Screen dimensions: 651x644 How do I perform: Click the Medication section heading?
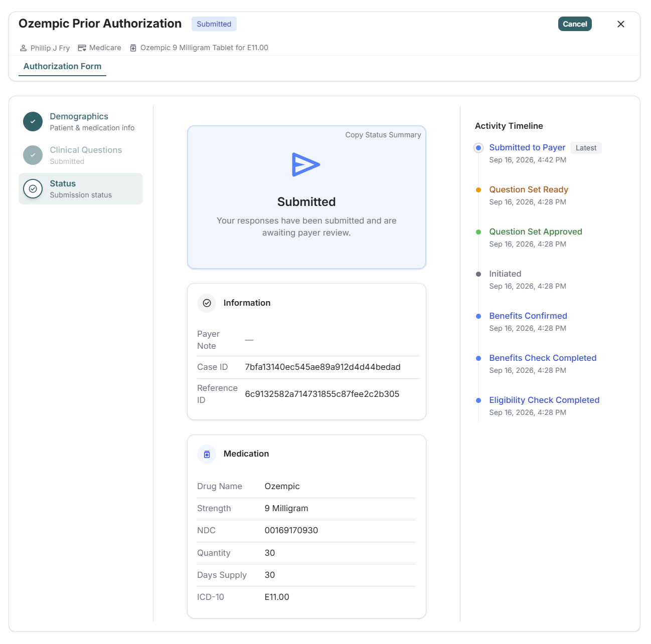click(x=246, y=454)
